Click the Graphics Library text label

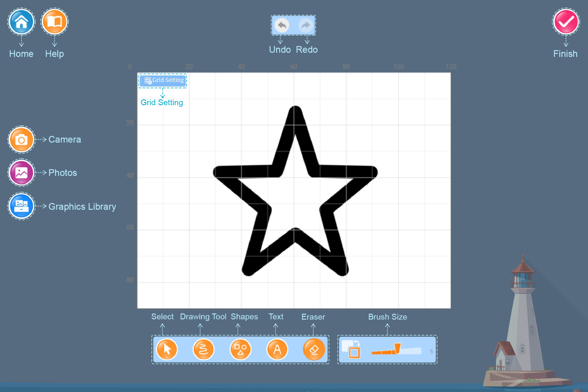pyautogui.click(x=82, y=207)
